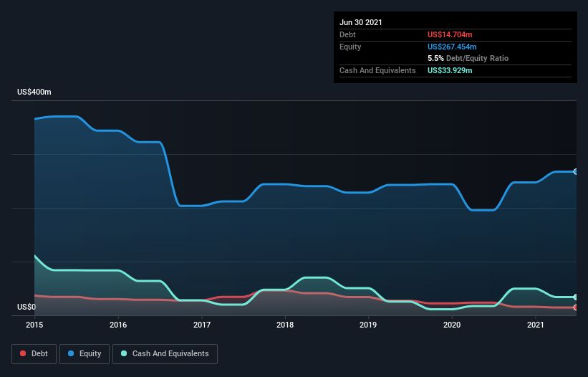
Task: Click the red Debt end-point marker
Action: click(x=576, y=307)
